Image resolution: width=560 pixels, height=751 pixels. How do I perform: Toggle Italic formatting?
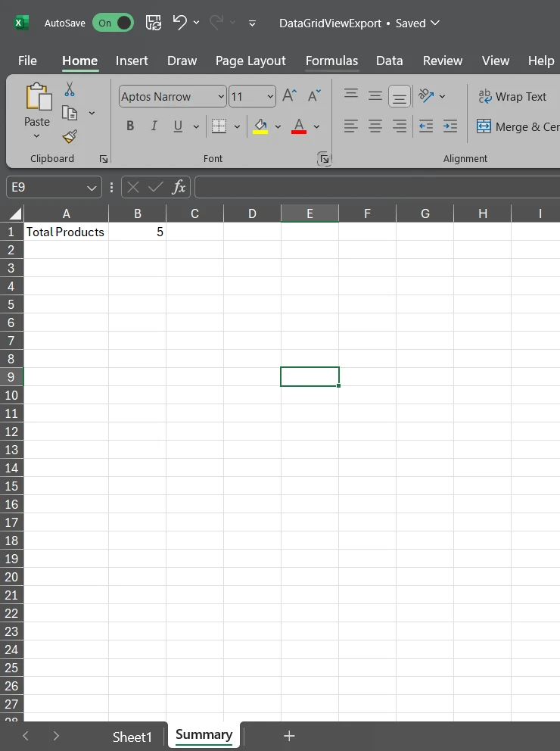click(x=154, y=126)
